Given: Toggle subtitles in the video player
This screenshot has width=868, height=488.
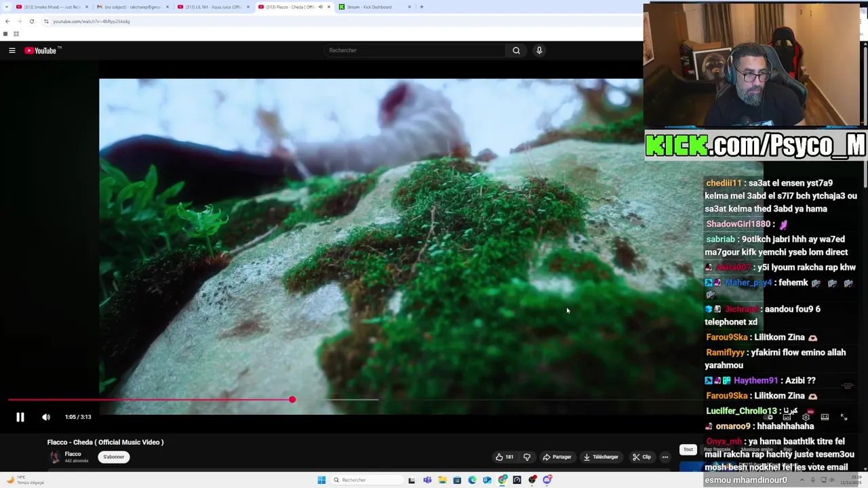Looking at the screenshot, I should point(787,418).
